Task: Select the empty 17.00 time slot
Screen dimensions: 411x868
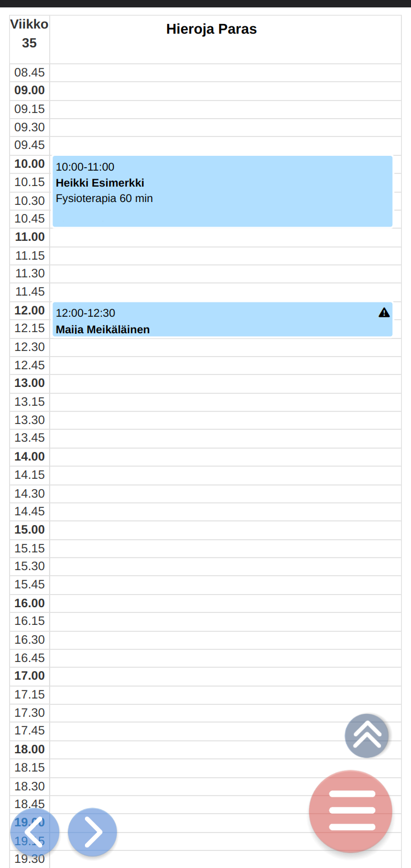Action: coord(225,676)
